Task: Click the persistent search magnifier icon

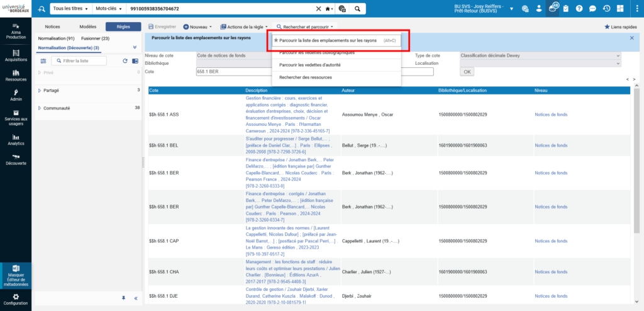Action: click(42, 9)
